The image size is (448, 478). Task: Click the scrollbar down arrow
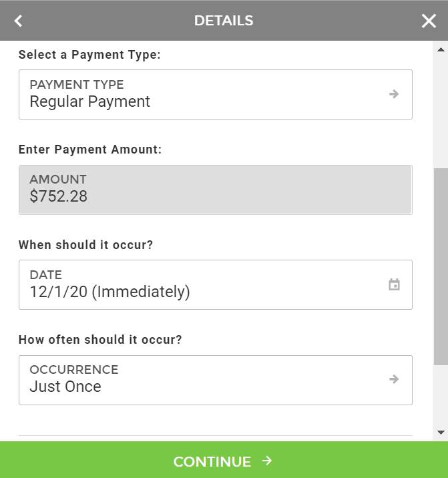tap(441, 432)
